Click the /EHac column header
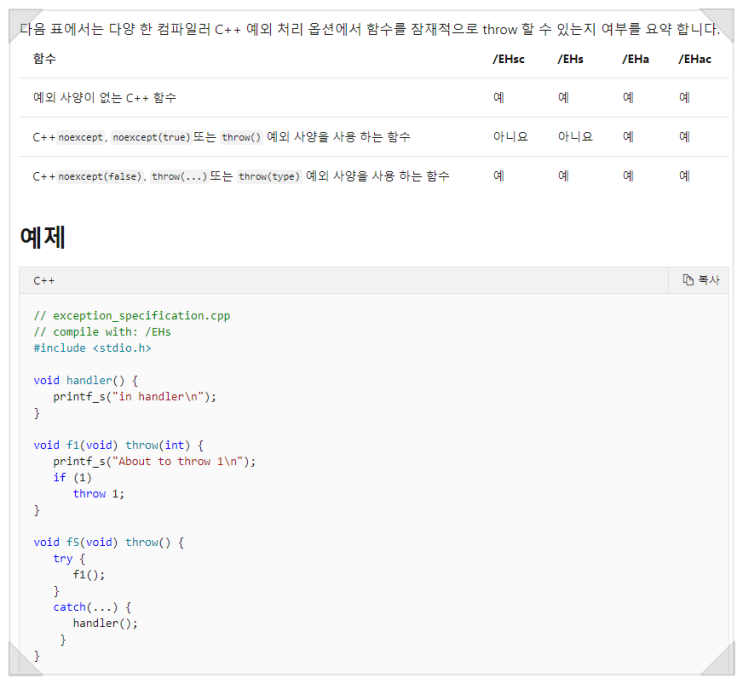The height and width of the screenshot is (684, 743). (695, 59)
